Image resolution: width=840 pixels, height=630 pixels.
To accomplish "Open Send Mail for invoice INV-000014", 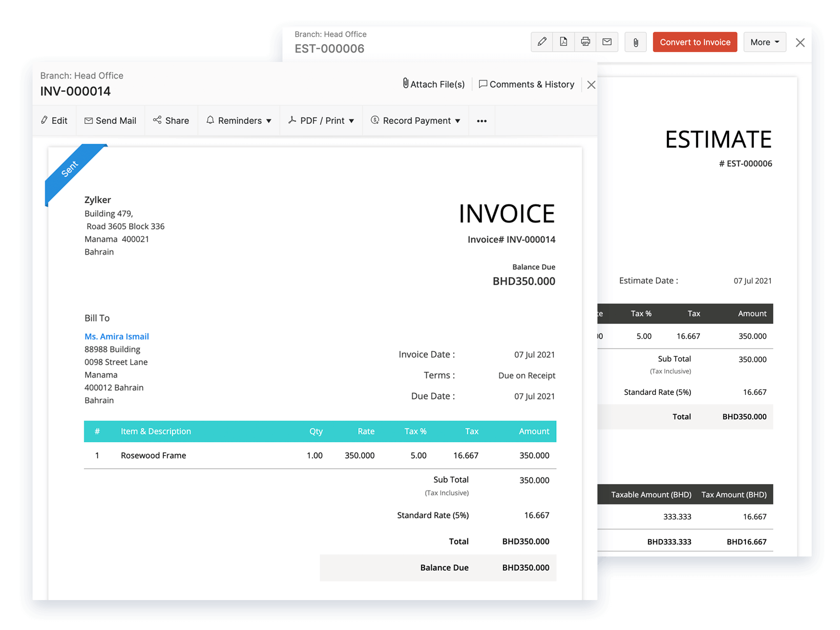I will pyautogui.click(x=110, y=120).
